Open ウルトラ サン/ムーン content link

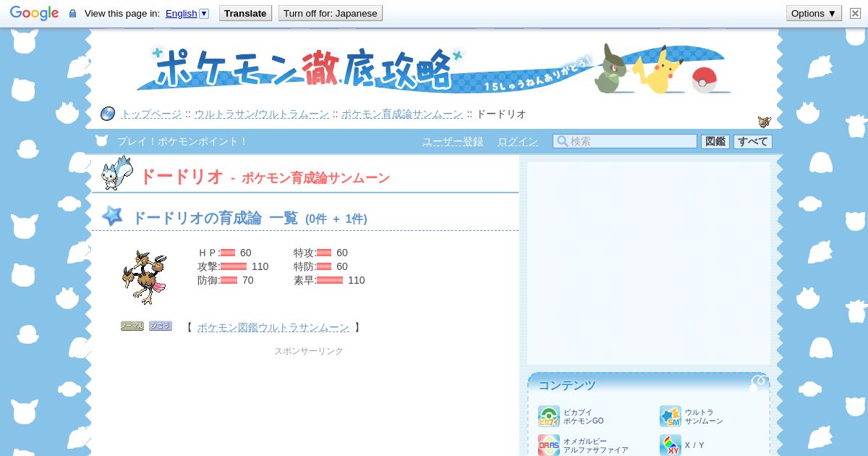click(x=704, y=416)
